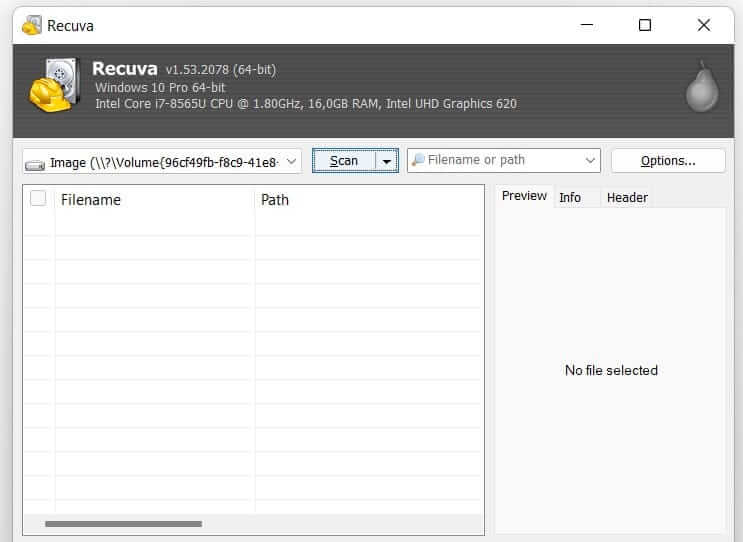Click the drive icon in the Image selector
Viewport: 743px width, 542px height.
[35, 165]
